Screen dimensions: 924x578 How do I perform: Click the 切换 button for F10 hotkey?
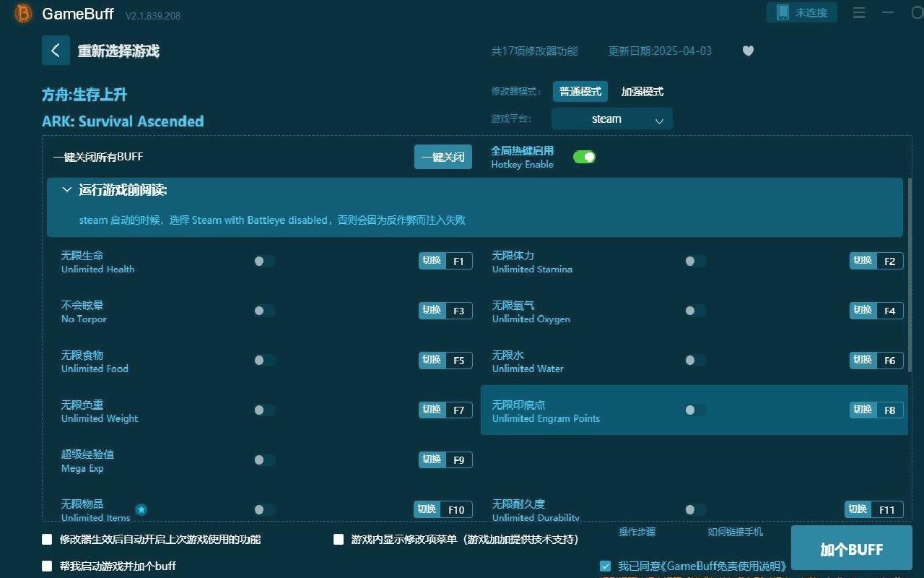point(427,510)
